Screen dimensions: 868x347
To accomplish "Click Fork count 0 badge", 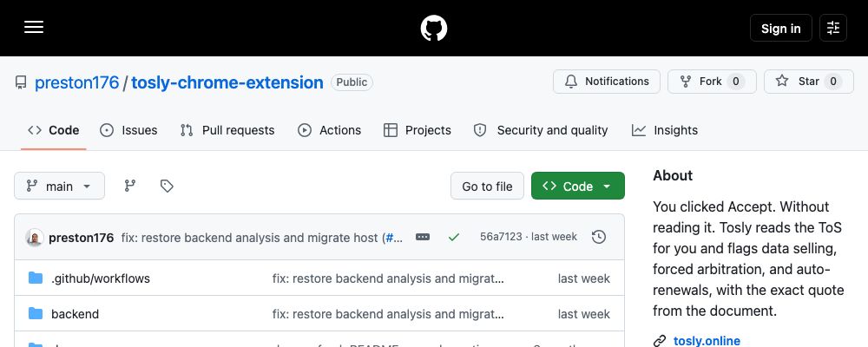I will coord(736,82).
